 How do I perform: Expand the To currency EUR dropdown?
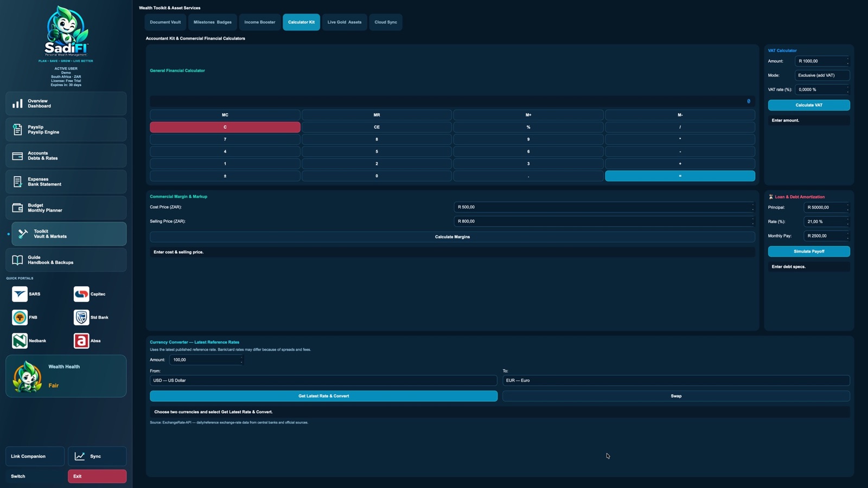pos(676,381)
